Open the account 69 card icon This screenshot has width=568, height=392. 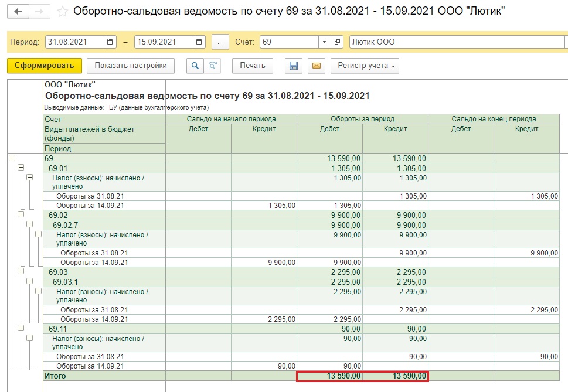337,42
